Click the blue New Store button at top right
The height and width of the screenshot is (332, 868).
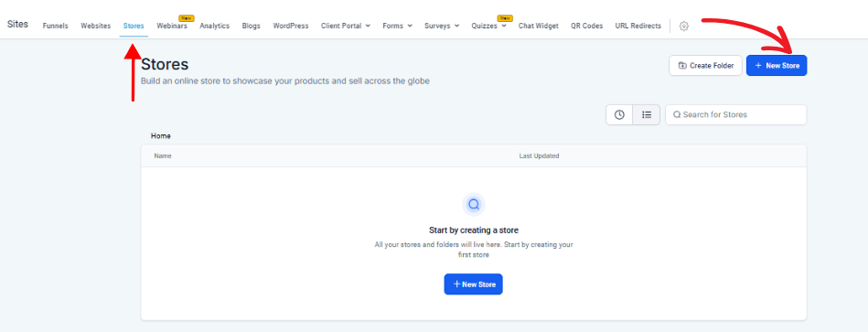click(x=777, y=65)
